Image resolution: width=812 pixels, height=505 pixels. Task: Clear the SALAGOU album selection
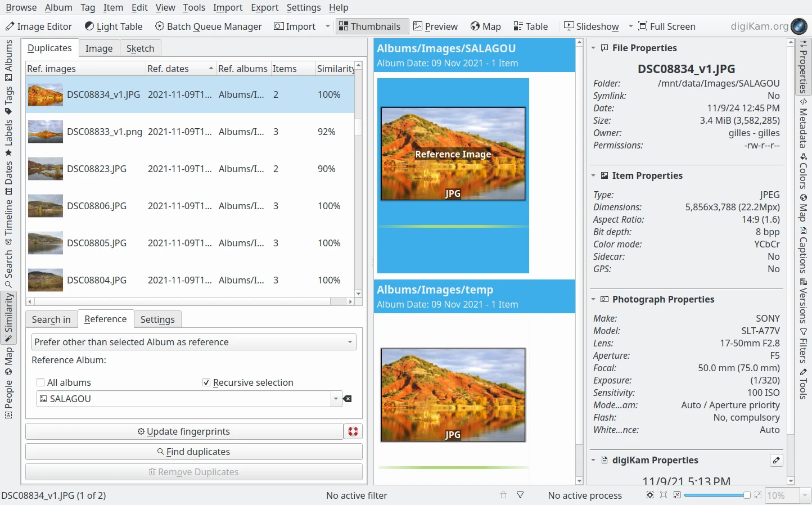348,399
